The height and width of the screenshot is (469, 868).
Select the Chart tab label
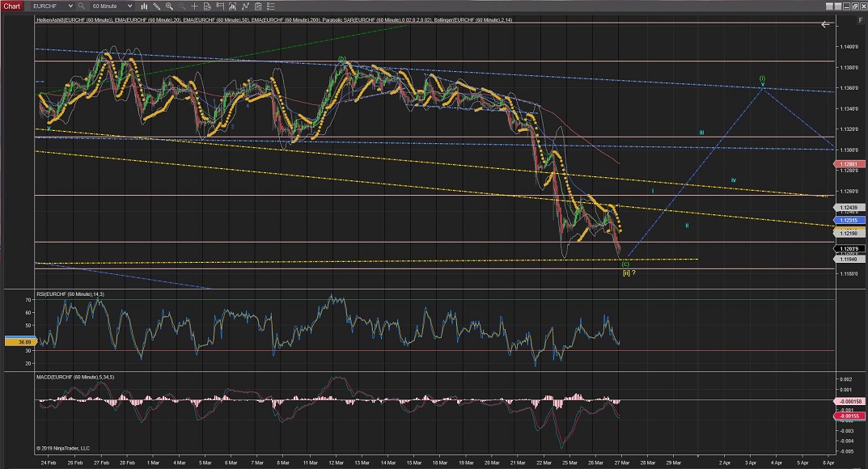point(12,6)
